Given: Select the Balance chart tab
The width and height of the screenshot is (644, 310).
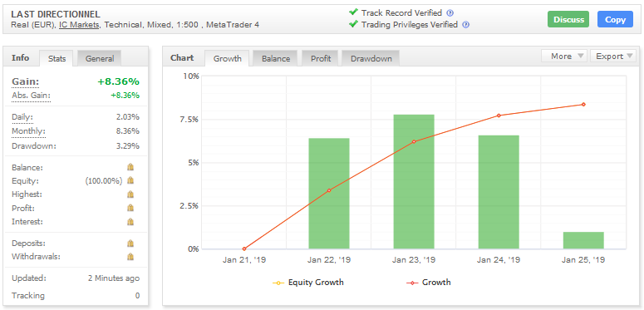Looking at the screenshot, I should [x=276, y=58].
